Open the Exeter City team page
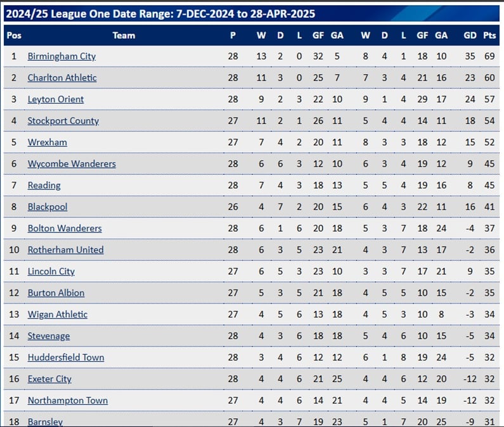The image size is (504, 427). [49, 379]
